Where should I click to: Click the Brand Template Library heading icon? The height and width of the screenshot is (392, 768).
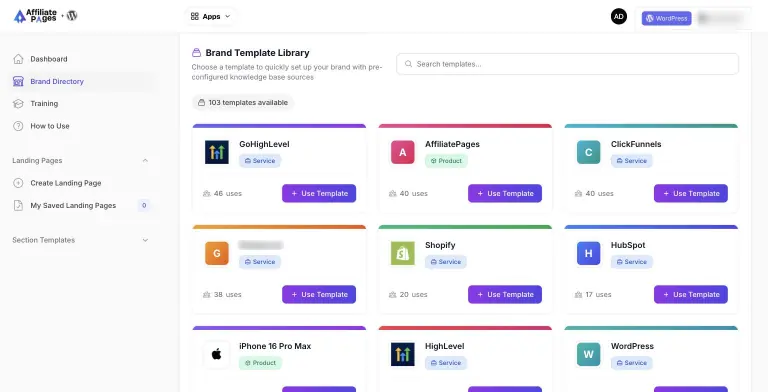[x=196, y=52]
